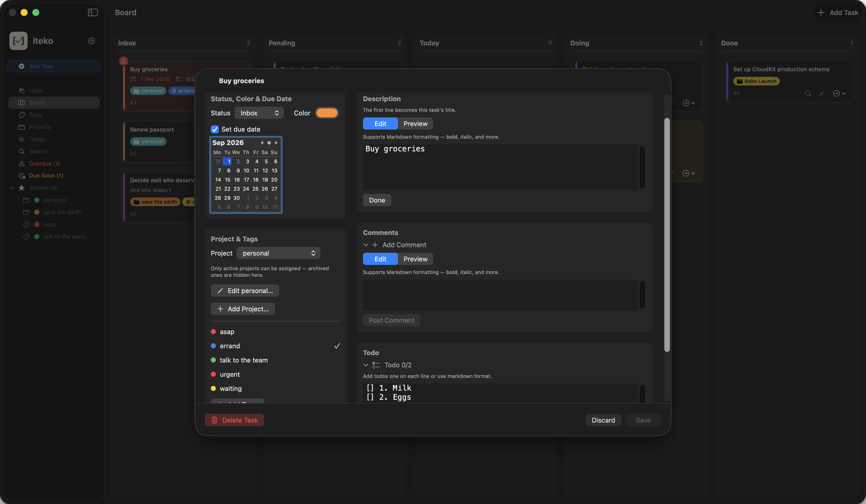Open Overdue (1) in sidebar

(44, 164)
